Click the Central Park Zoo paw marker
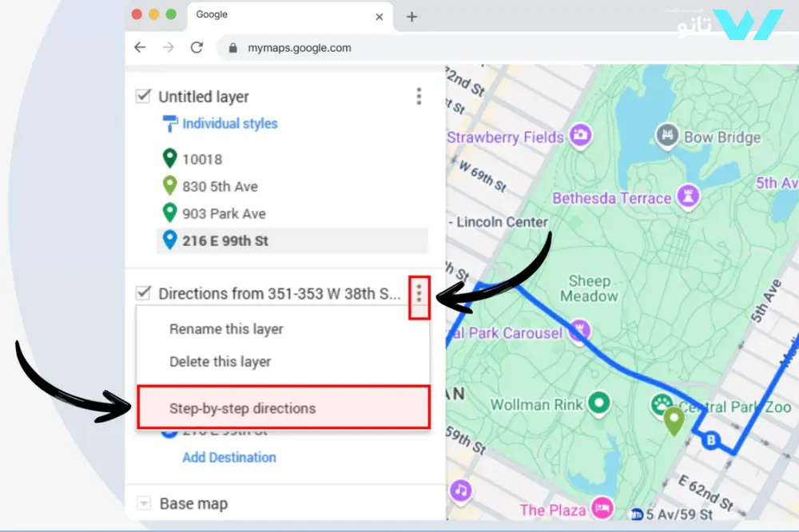799x532 pixels. point(662,403)
